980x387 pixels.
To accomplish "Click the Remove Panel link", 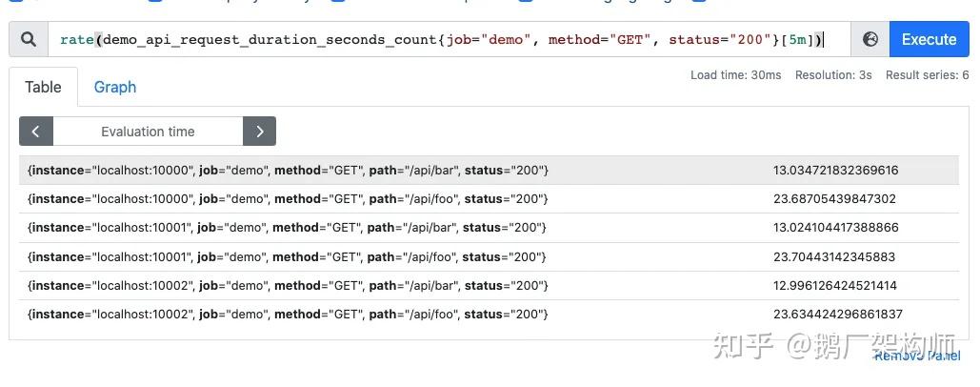I will click(x=917, y=356).
